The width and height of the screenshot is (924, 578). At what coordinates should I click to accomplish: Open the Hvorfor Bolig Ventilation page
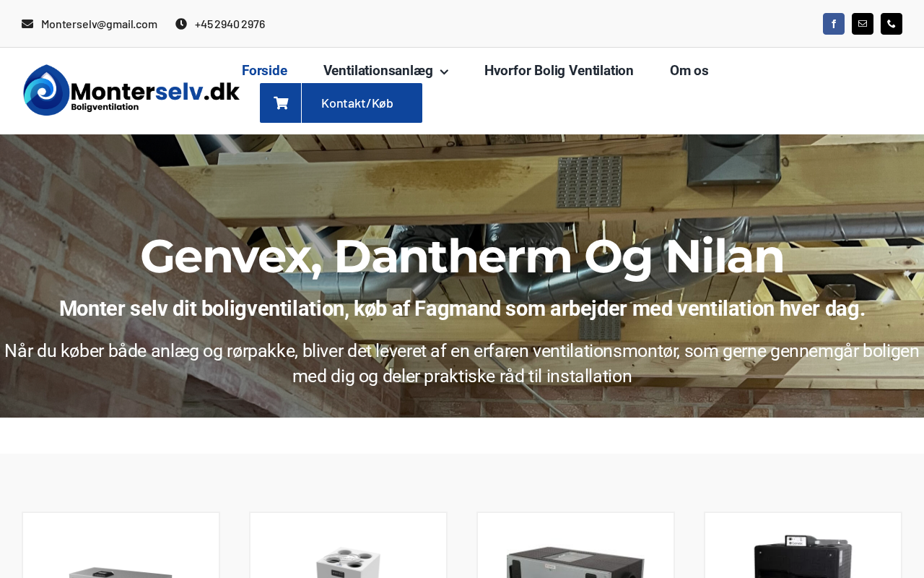[x=559, y=70]
